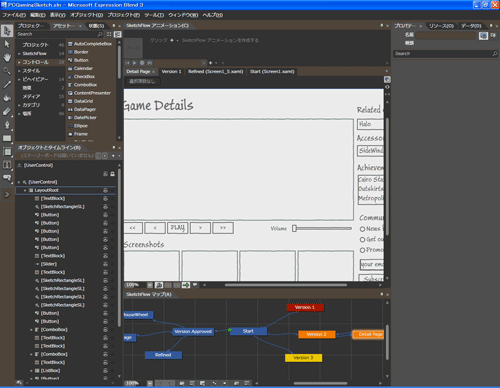Open the document tabs overflow dropdown
Viewport: 500px width, 388px height.
387,71
